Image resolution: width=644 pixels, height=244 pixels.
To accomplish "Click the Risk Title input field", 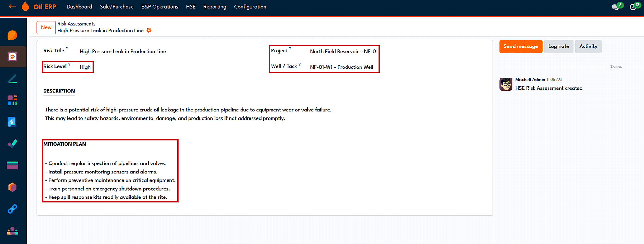I will [123, 51].
